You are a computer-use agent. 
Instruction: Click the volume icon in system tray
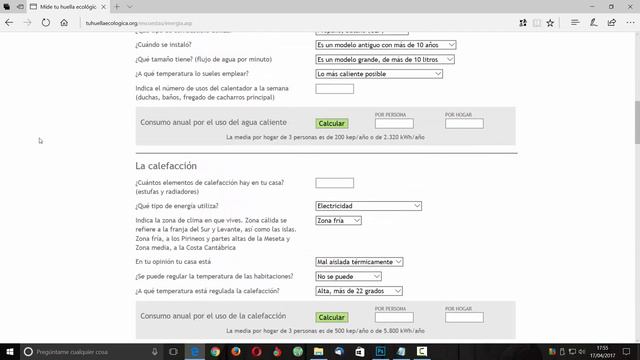pos(582,352)
